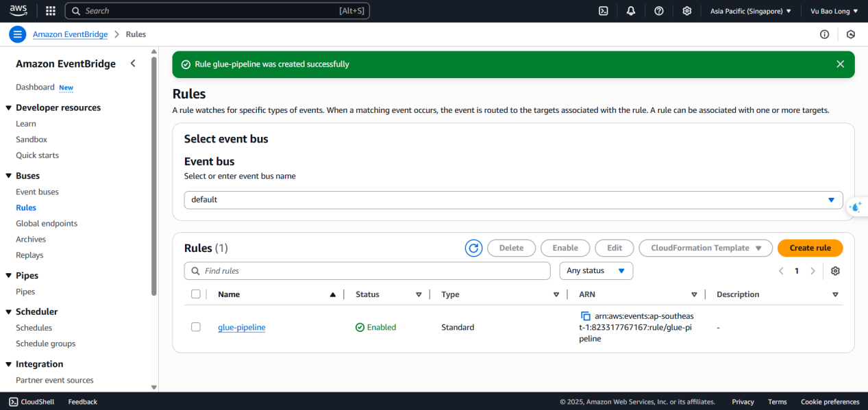The height and width of the screenshot is (410, 868).
Task: Go to the next page of rules
Action: tap(813, 271)
